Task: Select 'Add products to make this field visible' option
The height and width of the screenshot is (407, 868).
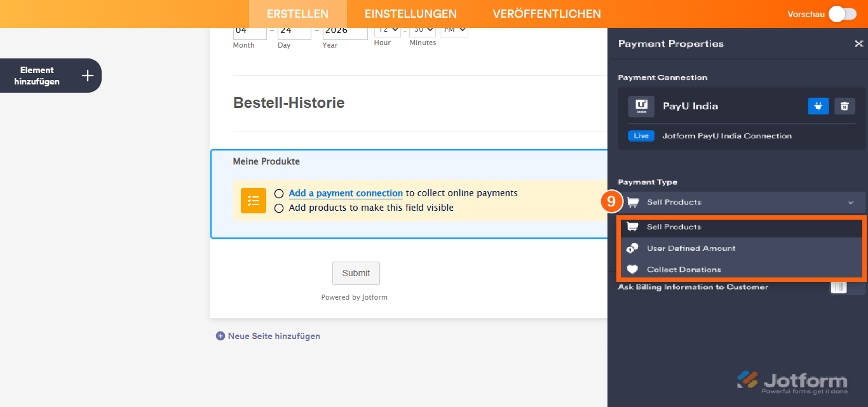Action: (278, 208)
